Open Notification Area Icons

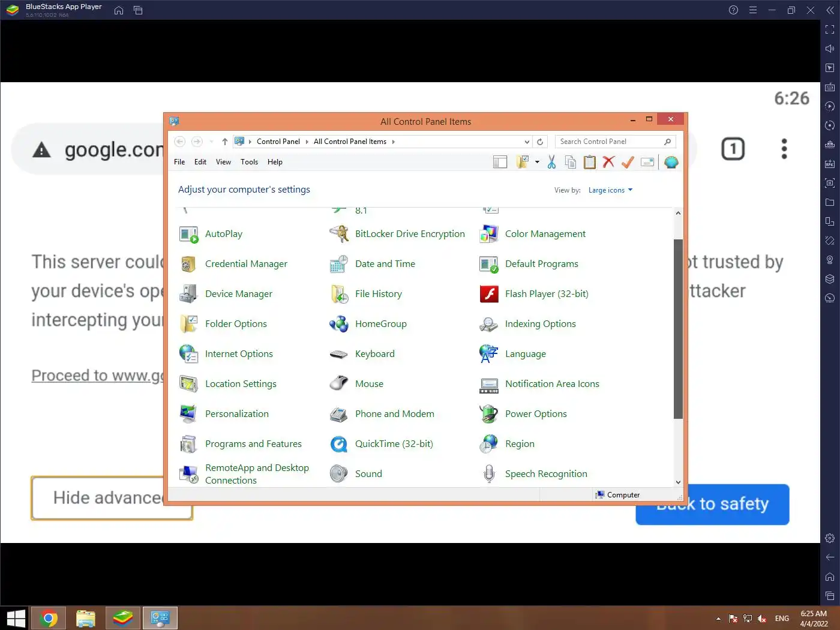[539, 384]
